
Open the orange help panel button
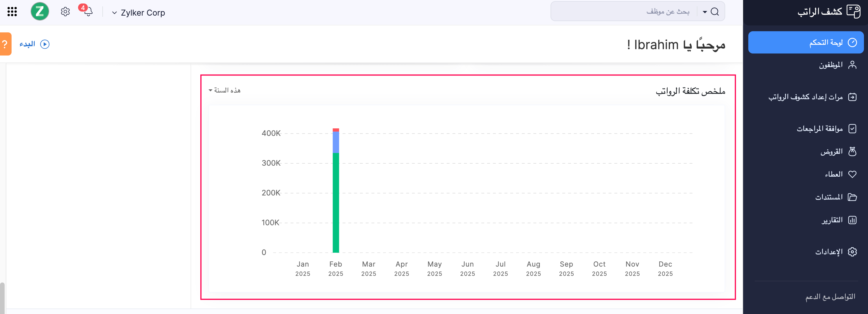pos(5,44)
